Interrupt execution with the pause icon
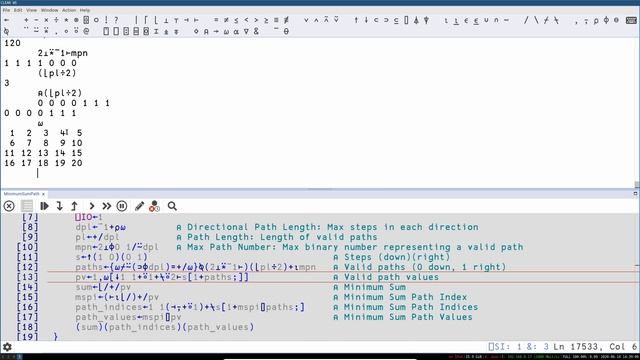Screen dimensions: 640x360 (x=122, y=206)
